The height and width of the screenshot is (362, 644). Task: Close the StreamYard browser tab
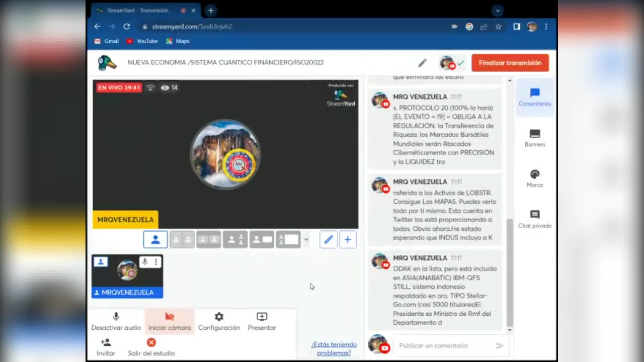[193, 11]
